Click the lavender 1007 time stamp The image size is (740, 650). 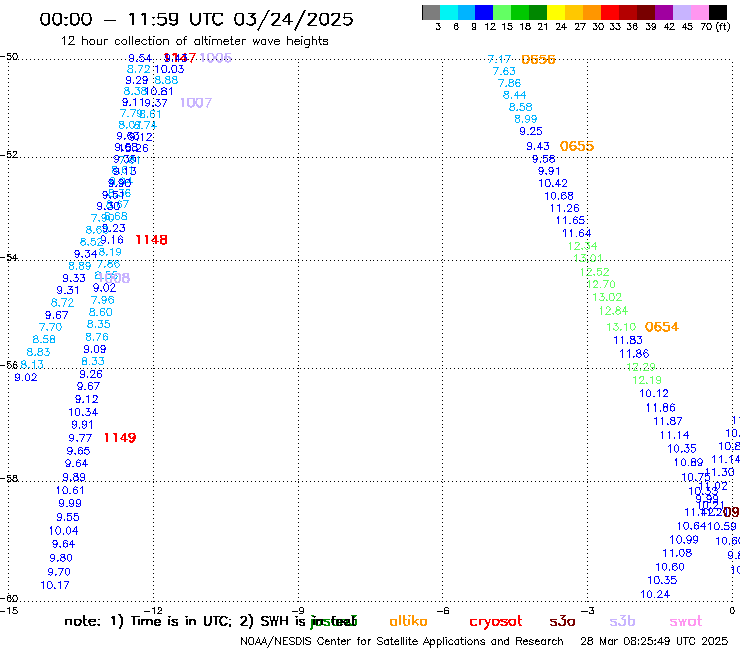[x=196, y=102]
